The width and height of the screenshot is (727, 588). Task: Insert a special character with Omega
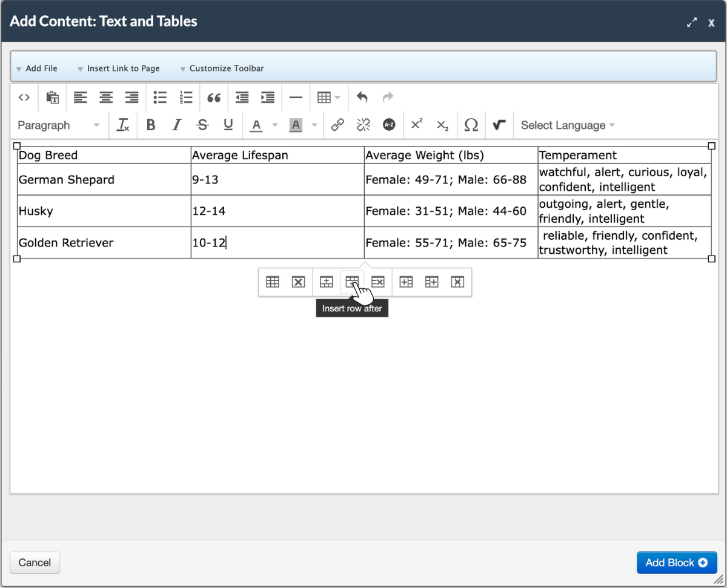[x=471, y=125]
